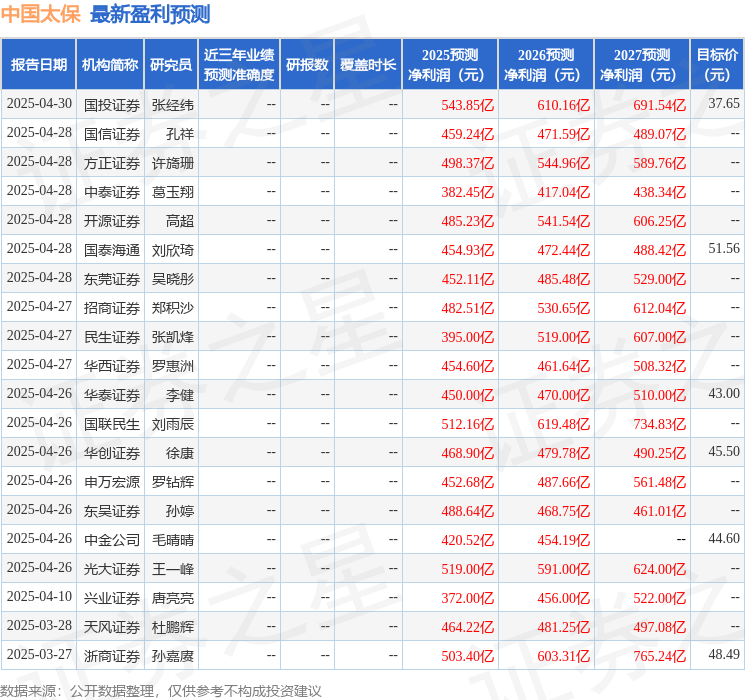Click the 研报数 column header
Image resolution: width=745 pixels, height=700 pixels.
pos(307,64)
